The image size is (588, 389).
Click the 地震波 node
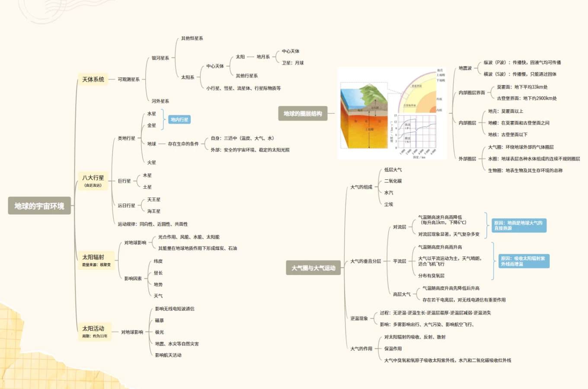click(465, 68)
